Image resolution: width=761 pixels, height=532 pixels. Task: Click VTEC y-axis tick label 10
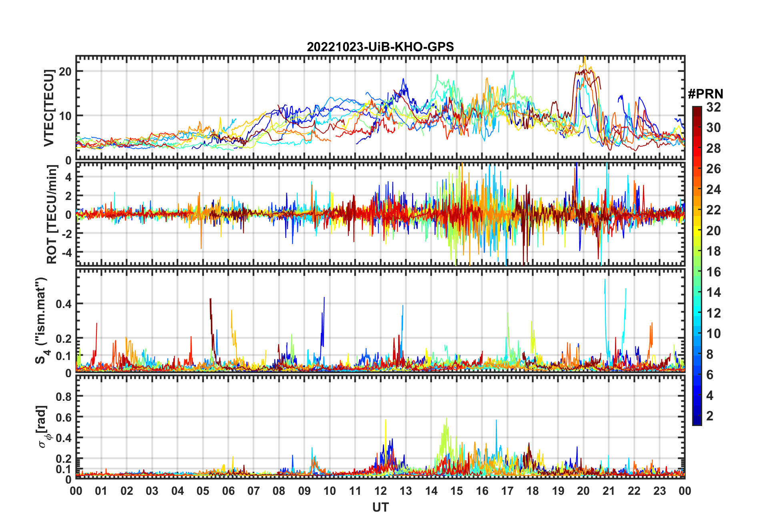[x=65, y=116]
